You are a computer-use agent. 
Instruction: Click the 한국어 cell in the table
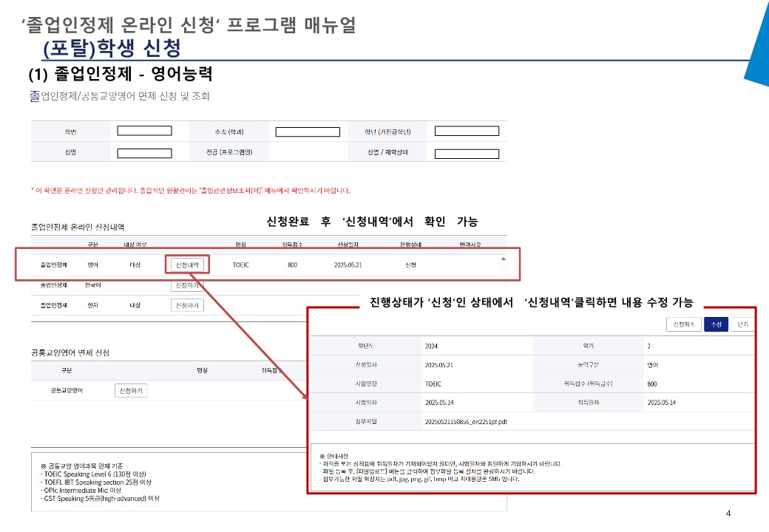tap(92, 285)
